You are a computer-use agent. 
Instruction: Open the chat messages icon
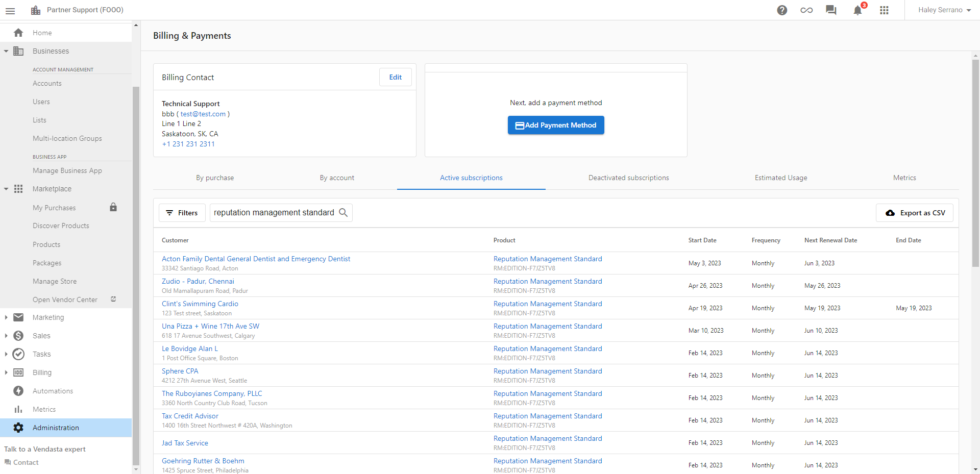[x=831, y=10]
